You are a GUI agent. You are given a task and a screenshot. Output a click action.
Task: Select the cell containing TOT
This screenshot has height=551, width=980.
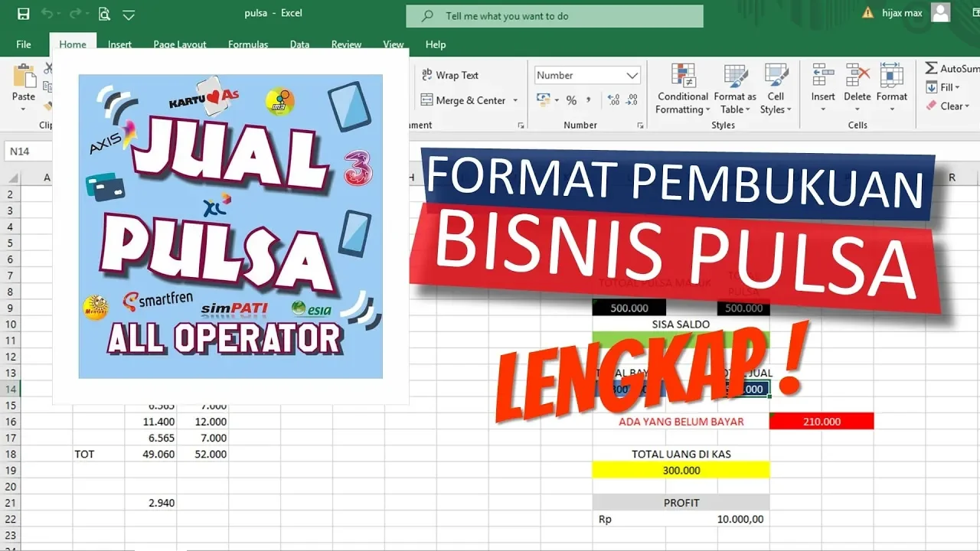[99, 454]
